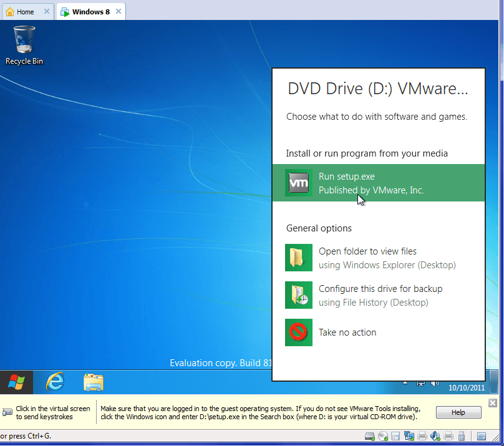Viewport: 504px width, 446px height.
Task: Click the red no-action prohibition icon
Action: click(x=299, y=332)
